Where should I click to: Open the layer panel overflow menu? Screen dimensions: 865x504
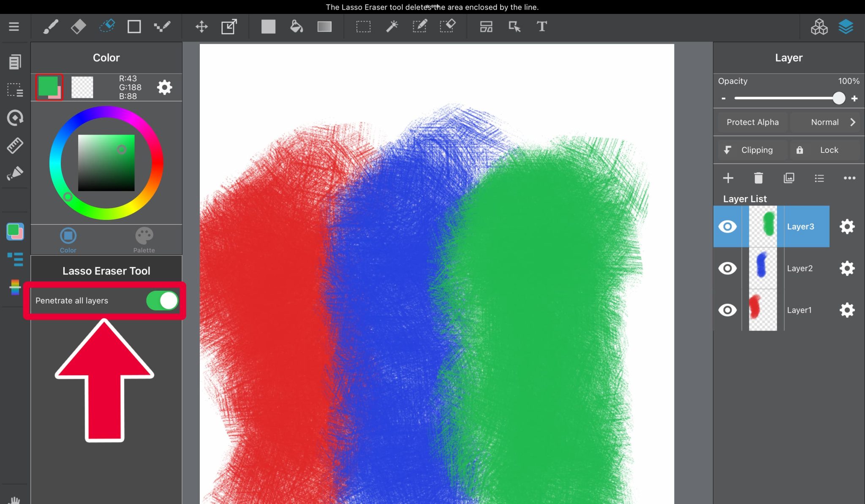849,178
